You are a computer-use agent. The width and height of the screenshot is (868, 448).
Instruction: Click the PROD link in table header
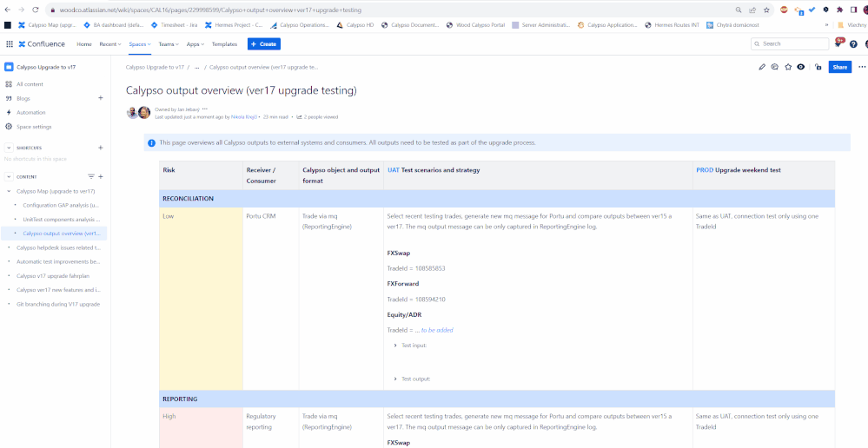[705, 170]
